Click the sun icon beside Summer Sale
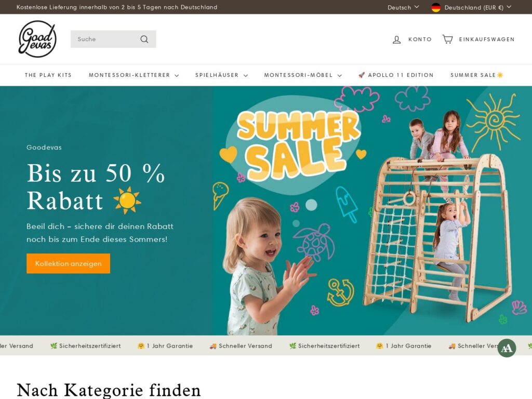This screenshot has width=532, height=399. [500, 75]
